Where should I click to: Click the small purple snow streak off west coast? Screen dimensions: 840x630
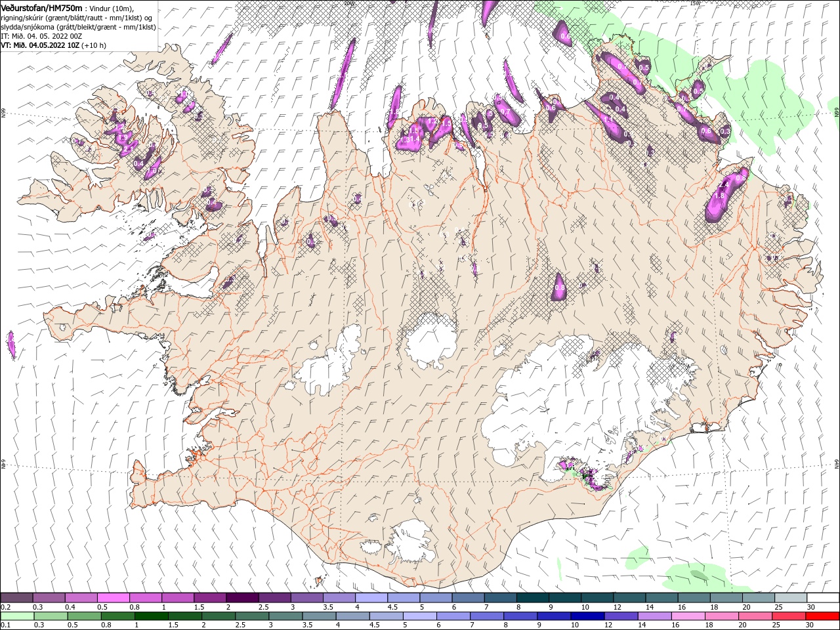[x=11, y=345]
